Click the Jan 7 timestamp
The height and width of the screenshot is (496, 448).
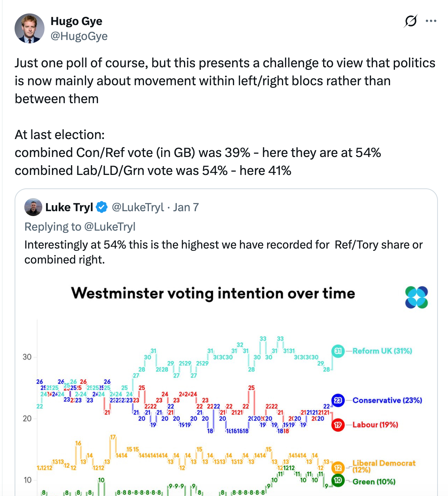click(x=186, y=207)
